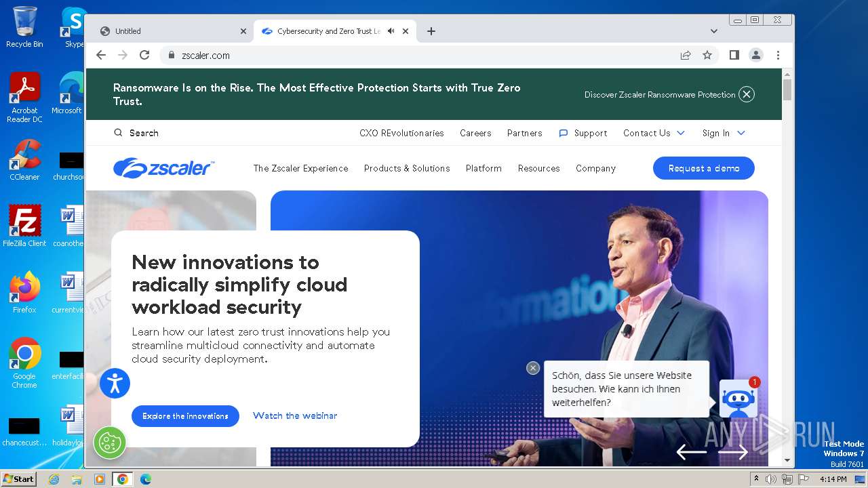Click the taskbar clock 4:14 PM
The height and width of the screenshot is (488, 868).
[833, 479]
